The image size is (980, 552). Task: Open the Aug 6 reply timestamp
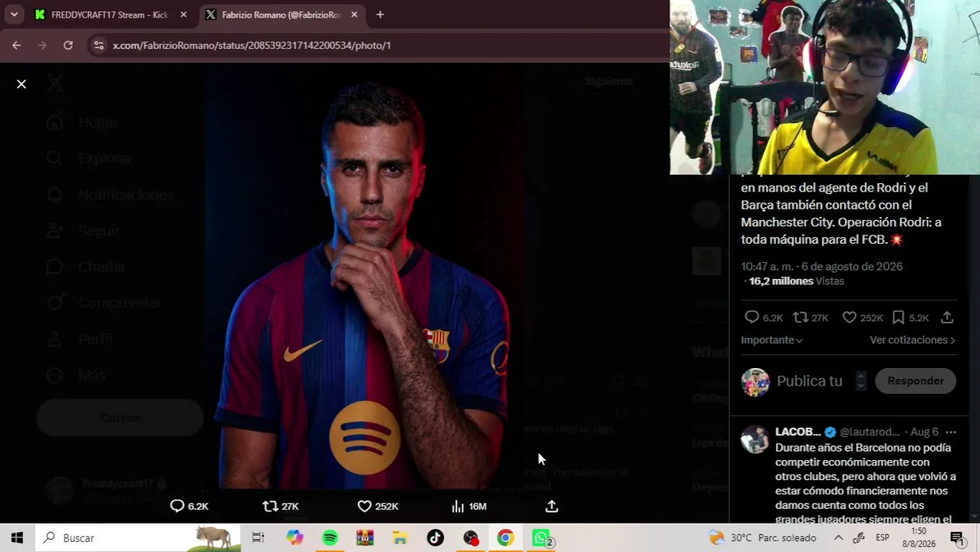pyautogui.click(x=924, y=432)
